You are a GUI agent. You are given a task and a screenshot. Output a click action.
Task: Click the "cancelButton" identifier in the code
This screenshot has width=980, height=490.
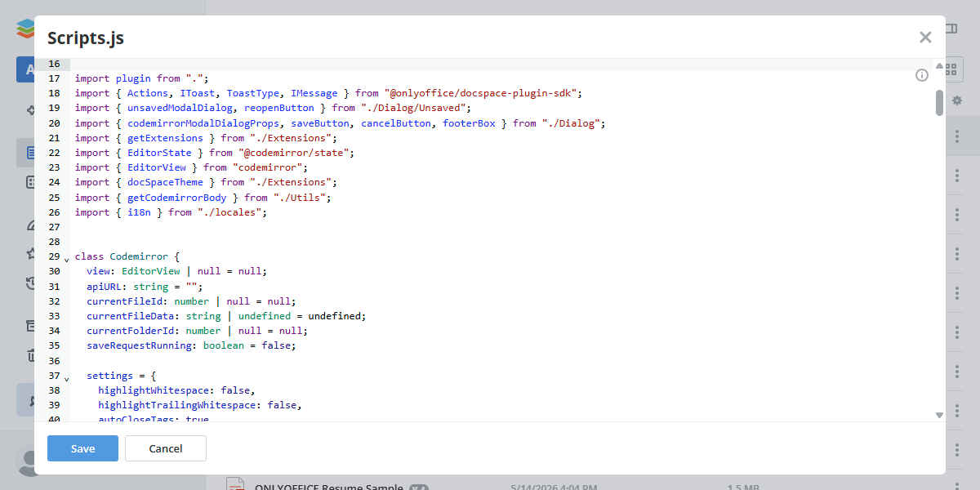pos(396,123)
